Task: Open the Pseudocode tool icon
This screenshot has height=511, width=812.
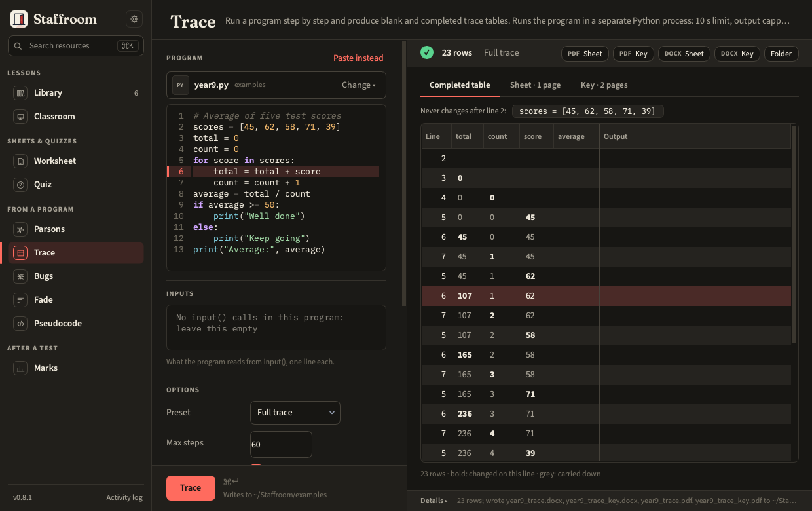Action: pyautogui.click(x=21, y=324)
